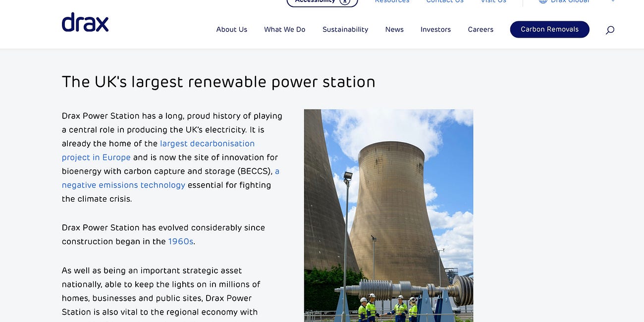Follow the Resources link

(392, 1)
